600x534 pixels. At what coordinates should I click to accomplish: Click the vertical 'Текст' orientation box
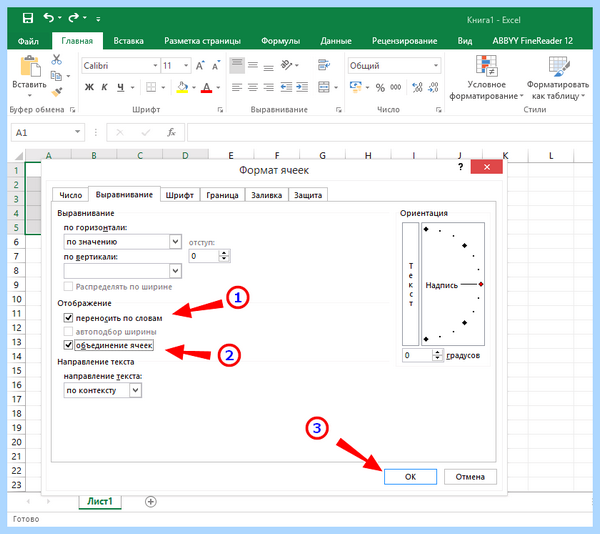tap(411, 284)
